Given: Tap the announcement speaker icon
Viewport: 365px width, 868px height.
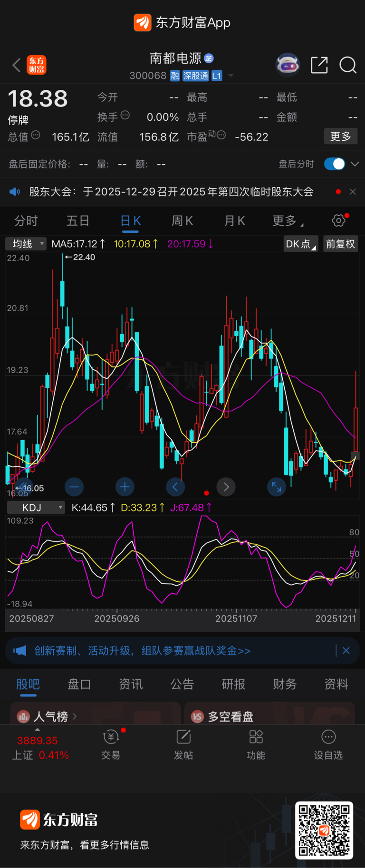Looking at the screenshot, I should coord(15,192).
